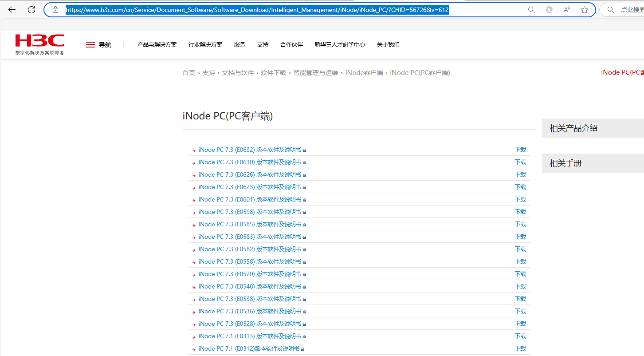Open iNode PC 7.3 (E0630) 版本软件及说明书
Viewport: 644px width, 356px height.
tap(250, 162)
